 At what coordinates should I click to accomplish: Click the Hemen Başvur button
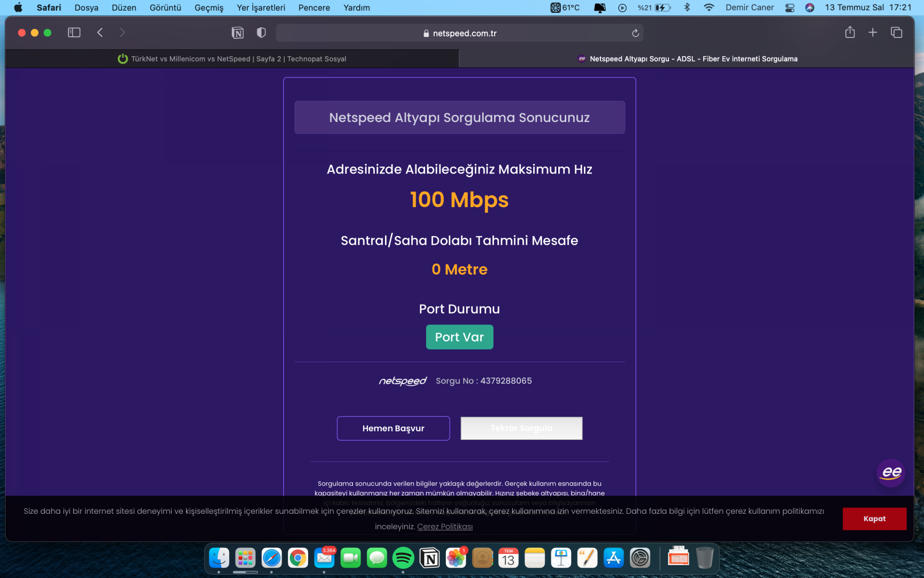[x=394, y=428]
